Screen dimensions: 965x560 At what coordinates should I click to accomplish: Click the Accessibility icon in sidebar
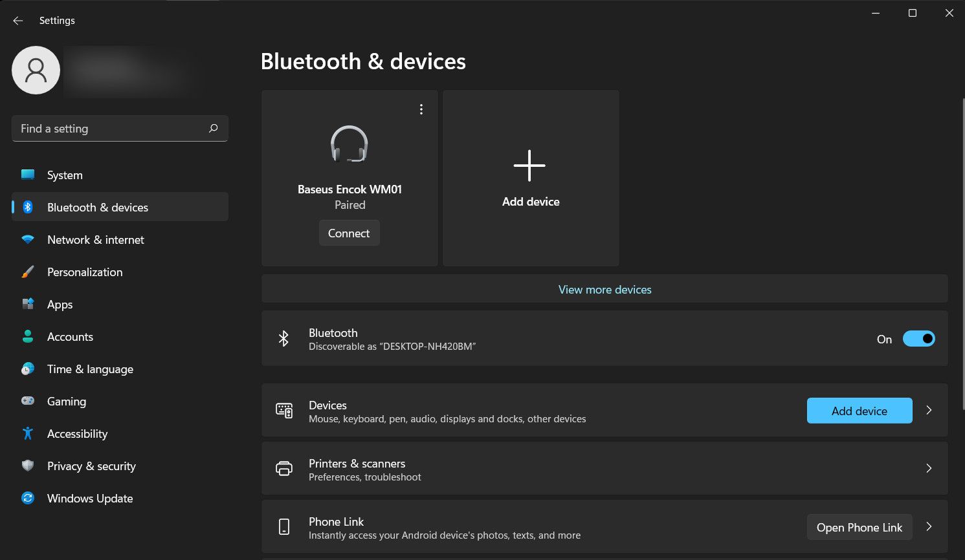(x=28, y=433)
